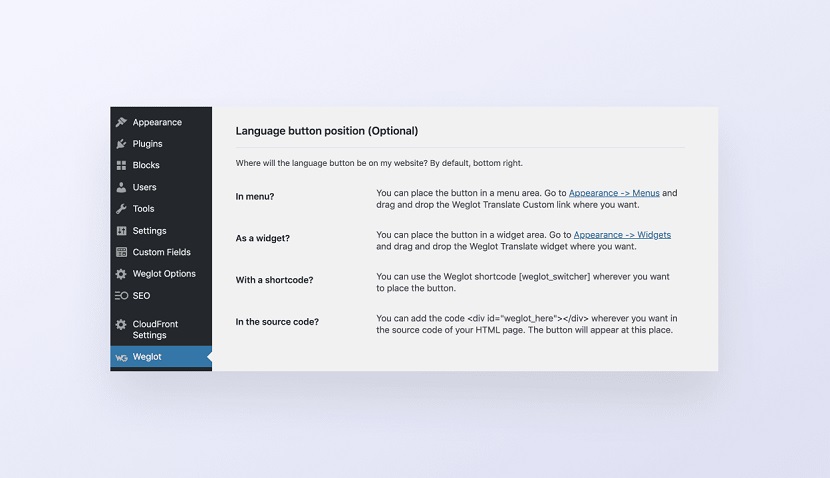Click the CloudFront Settings gear icon
This screenshot has height=478, width=830.
coord(121,324)
